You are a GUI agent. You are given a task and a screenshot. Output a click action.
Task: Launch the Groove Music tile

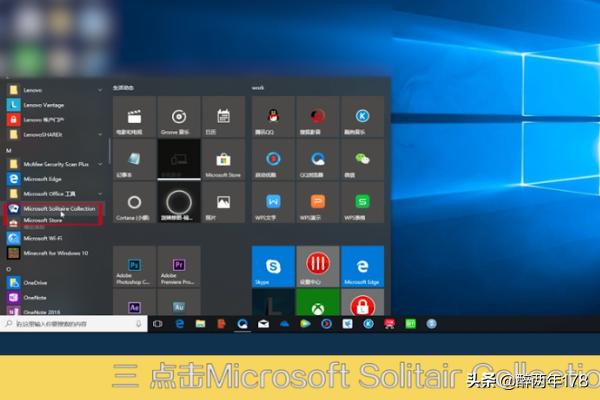pos(179,117)
